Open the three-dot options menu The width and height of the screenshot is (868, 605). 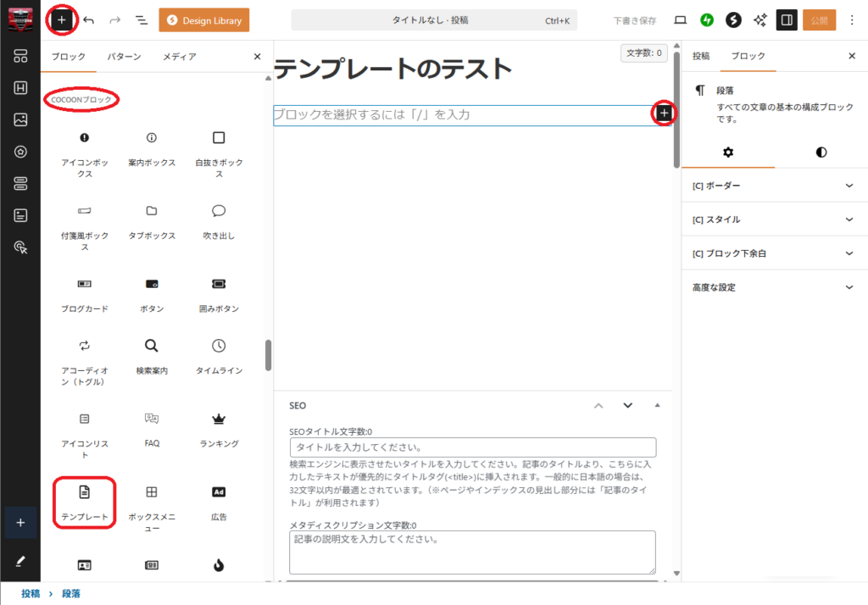(x=851, y=19)
